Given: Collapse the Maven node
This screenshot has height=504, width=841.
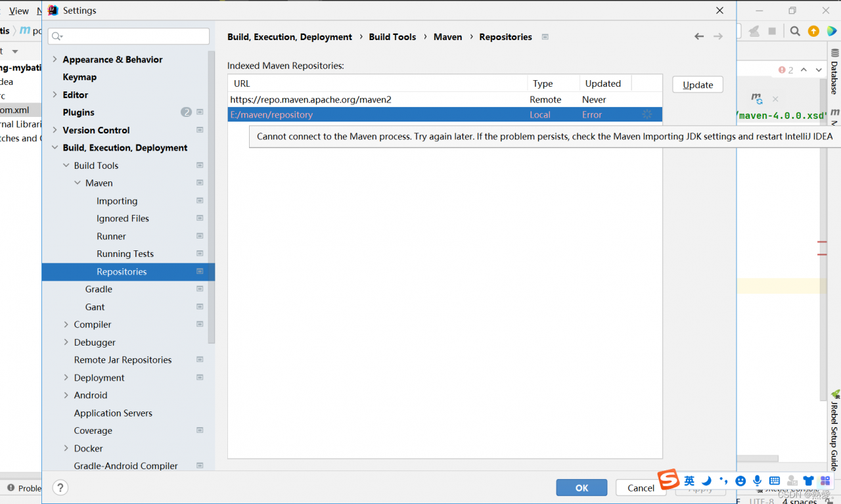Looking at the screenshot, I should tap(78, 183).
